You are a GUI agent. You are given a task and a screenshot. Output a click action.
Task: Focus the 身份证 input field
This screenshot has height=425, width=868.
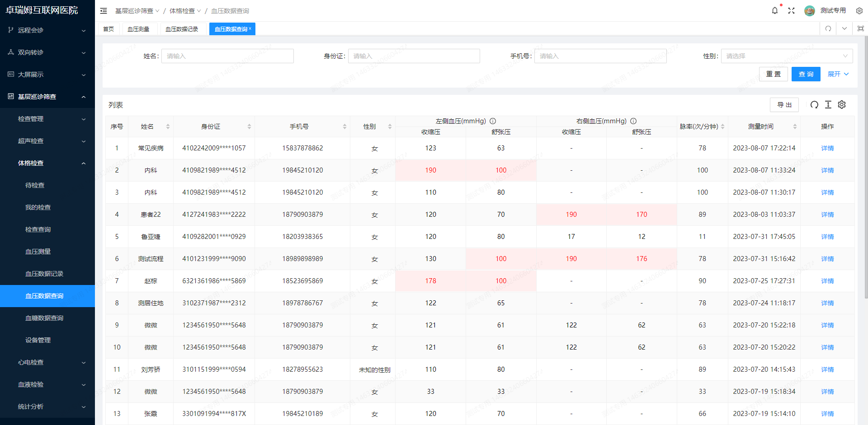pyautogui.click(x=414, y=56)
